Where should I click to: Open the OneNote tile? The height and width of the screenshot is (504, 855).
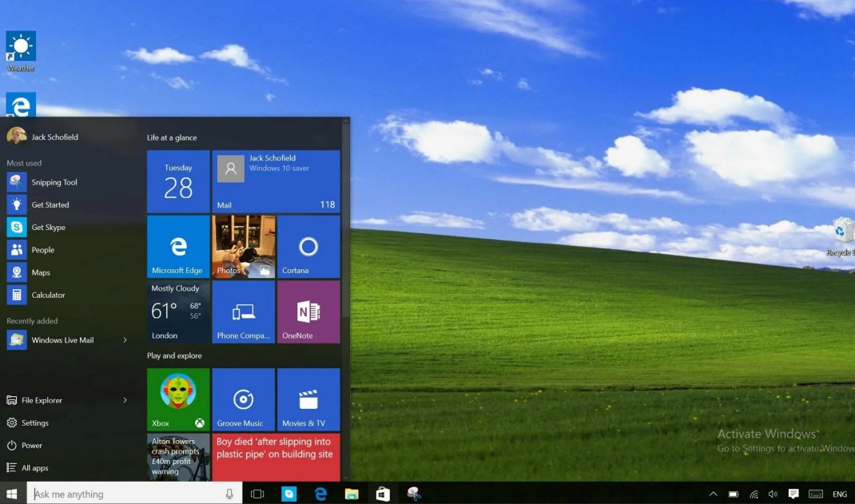(x=308, y=312)
